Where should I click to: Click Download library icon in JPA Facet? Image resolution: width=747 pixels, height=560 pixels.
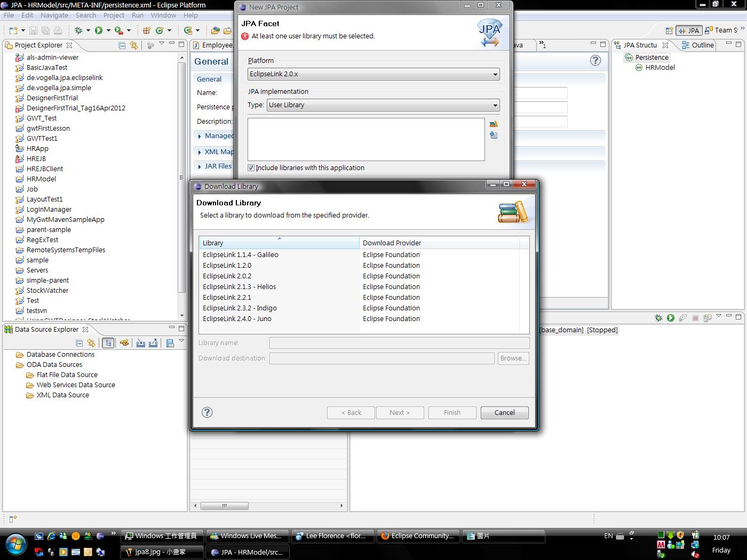coord(494,135)
